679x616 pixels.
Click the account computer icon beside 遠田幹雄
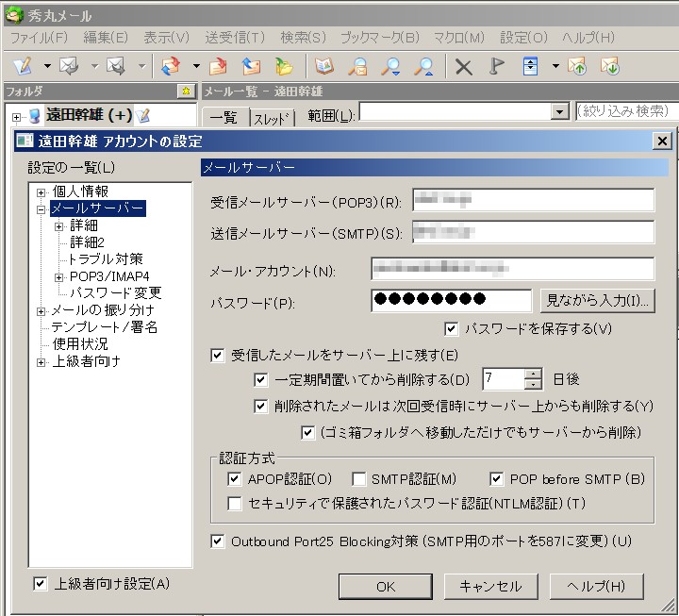coord(34,116)
